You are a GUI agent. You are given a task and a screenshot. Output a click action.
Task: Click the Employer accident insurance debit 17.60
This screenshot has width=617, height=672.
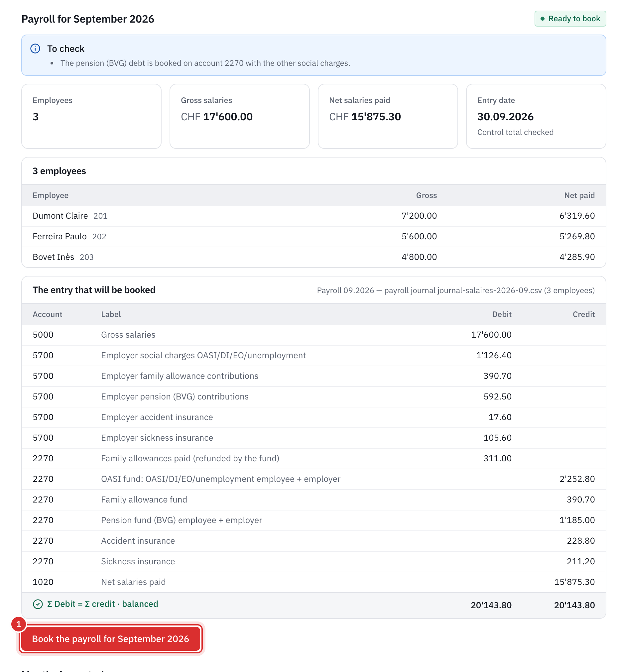(500, 417)
